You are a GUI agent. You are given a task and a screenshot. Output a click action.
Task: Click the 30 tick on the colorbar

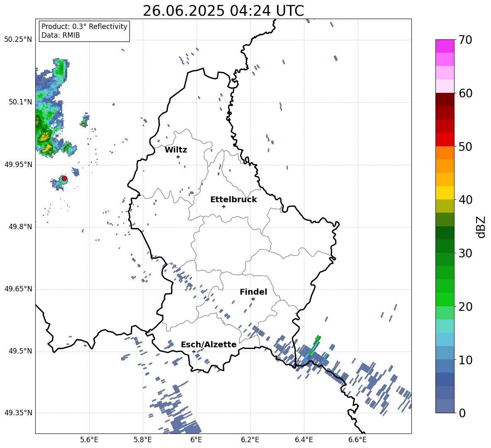[x=465, y=253]
